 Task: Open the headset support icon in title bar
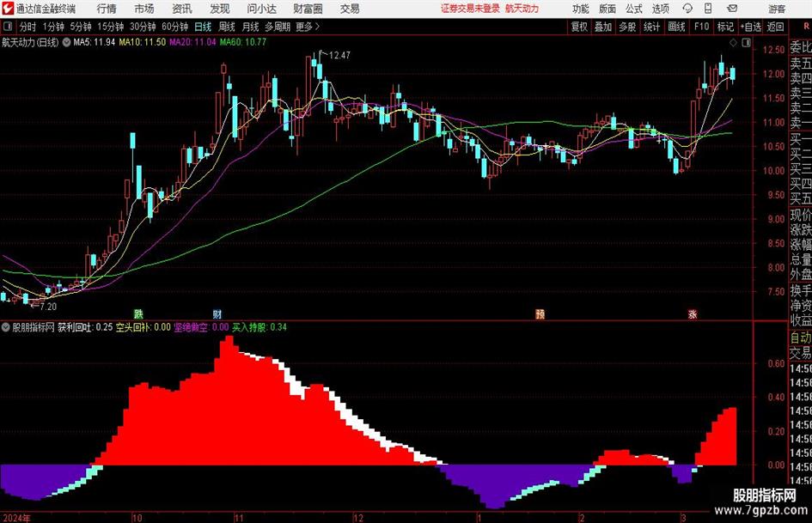point(687,9)
